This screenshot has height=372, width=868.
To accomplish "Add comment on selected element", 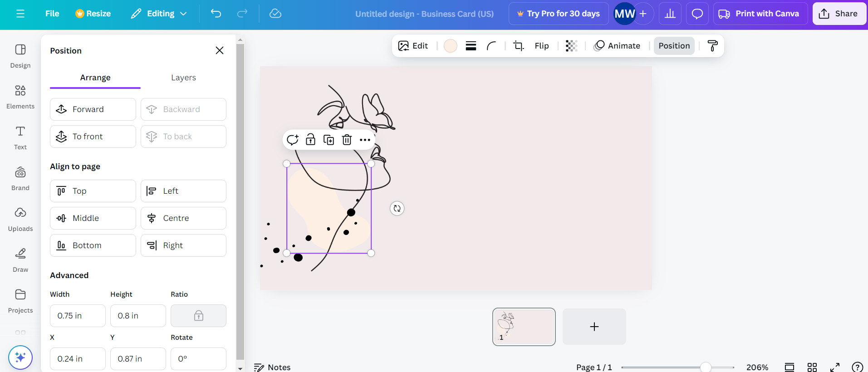I will click(x=293, y=140).
